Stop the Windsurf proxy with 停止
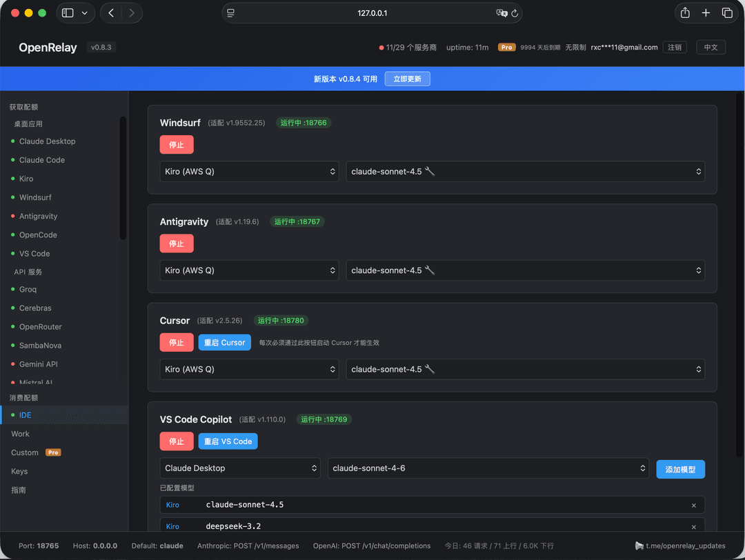 pos(177,144)
